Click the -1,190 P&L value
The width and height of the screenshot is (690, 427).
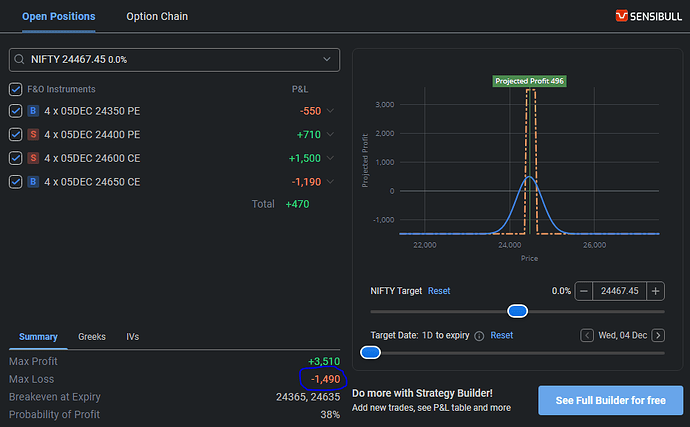click(306, 182)
